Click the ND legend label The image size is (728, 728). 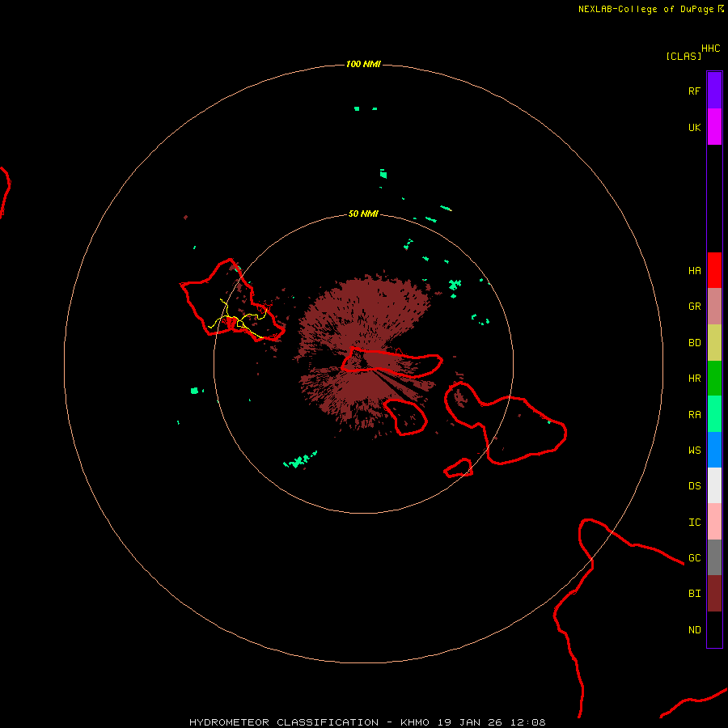(694, 630)
